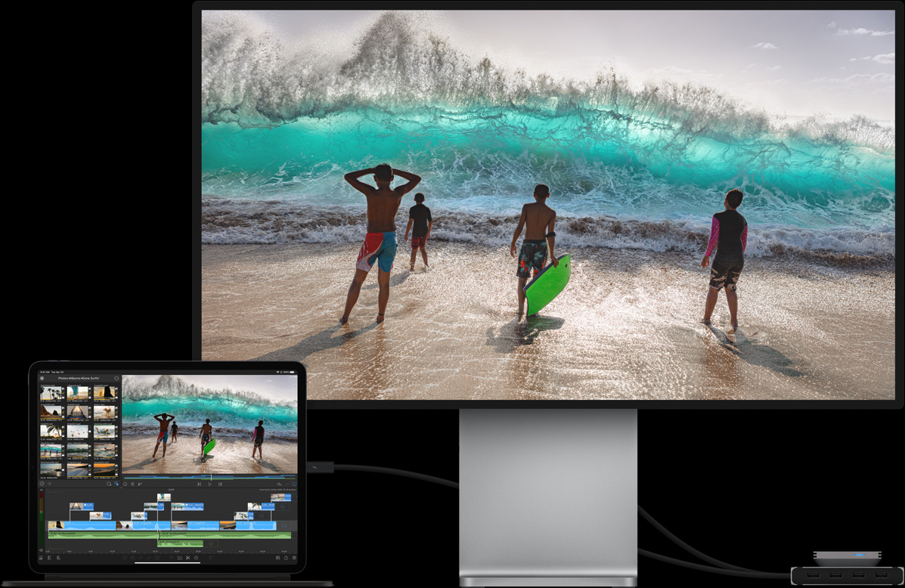
Task: Open the library search magnifier icon
Action: 108,484
